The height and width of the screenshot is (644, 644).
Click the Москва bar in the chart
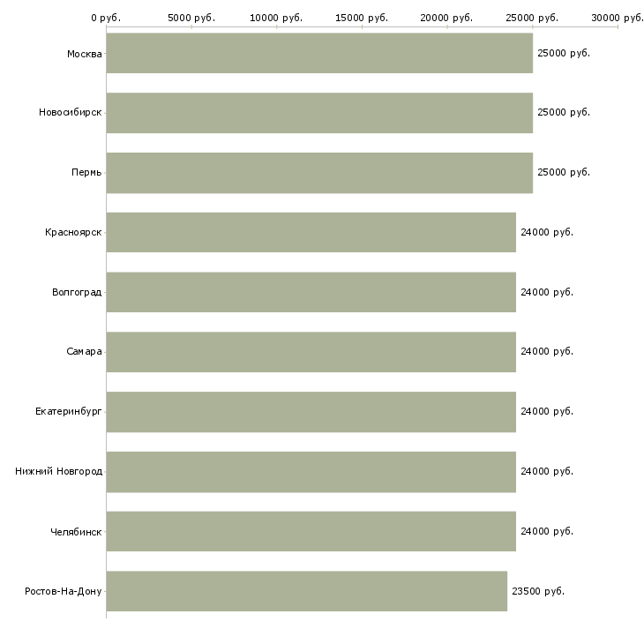(x=319, y=53)
